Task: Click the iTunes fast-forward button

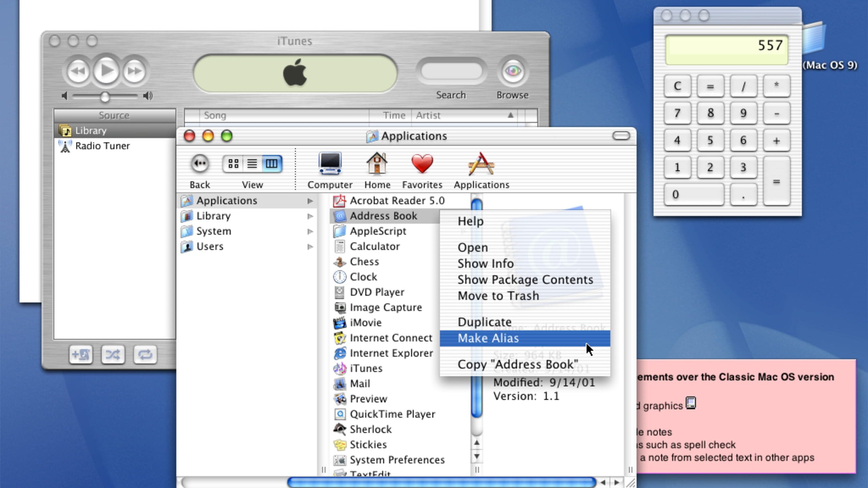Action: [135, 71]
